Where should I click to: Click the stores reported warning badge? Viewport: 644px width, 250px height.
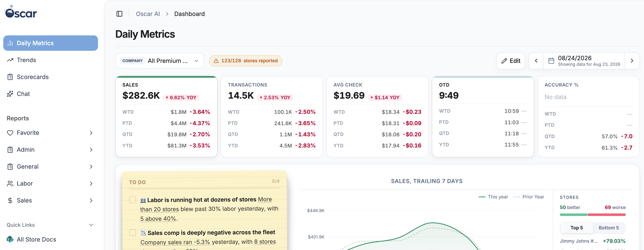point(246,61)
